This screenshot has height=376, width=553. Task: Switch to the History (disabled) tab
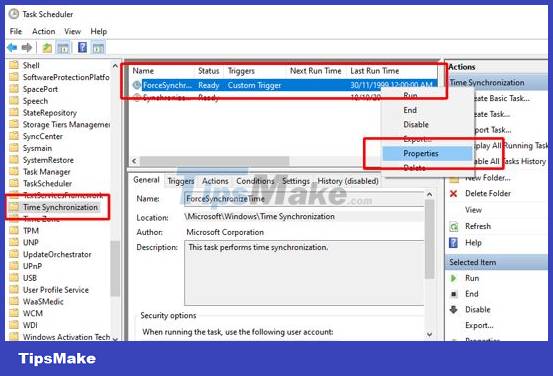click(x=348, y=181)
